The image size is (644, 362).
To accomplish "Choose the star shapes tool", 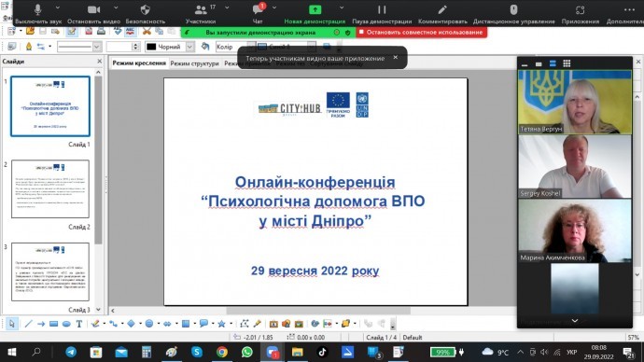I will (221, 324).
